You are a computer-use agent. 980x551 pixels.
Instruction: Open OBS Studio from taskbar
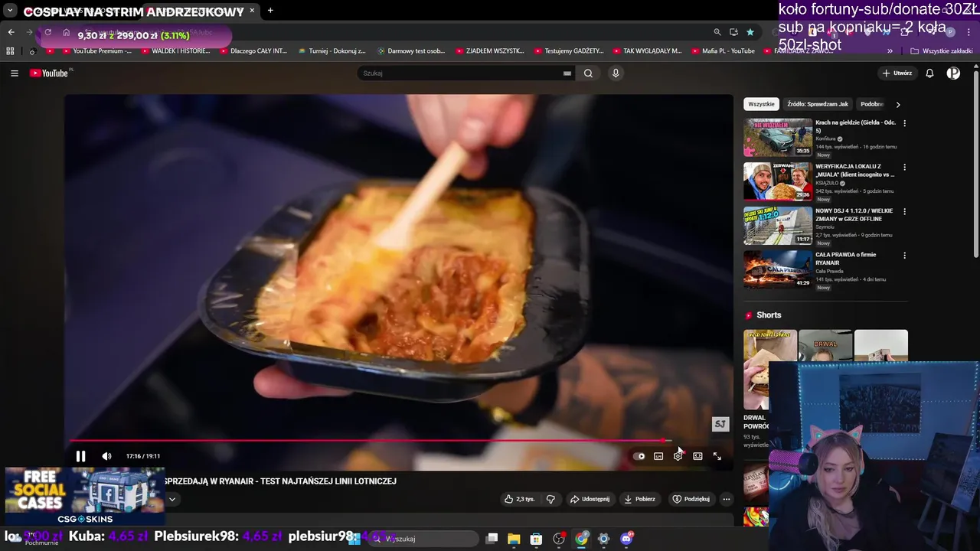(x=559, y=539)
